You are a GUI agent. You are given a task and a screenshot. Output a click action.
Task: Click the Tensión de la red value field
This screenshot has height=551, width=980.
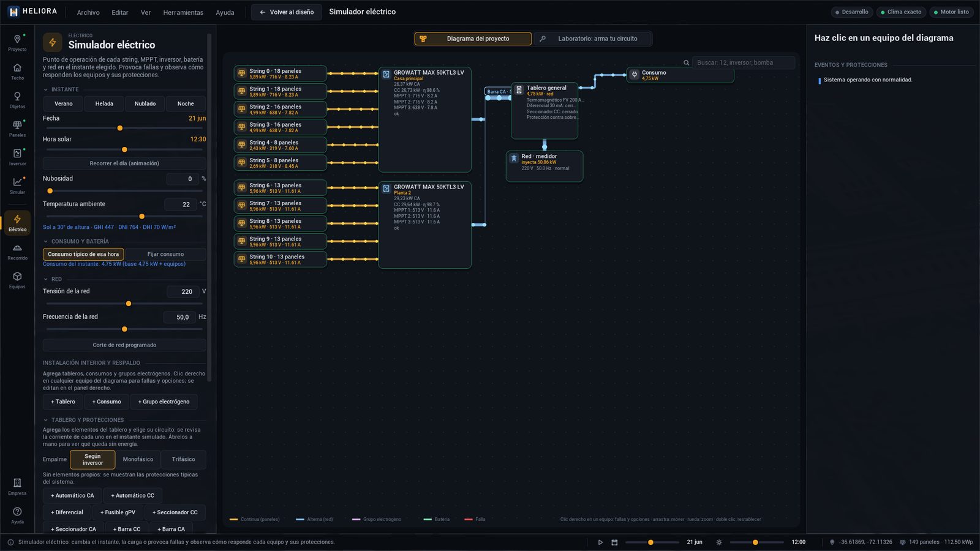pyautogui.click(x=182, y=291)
